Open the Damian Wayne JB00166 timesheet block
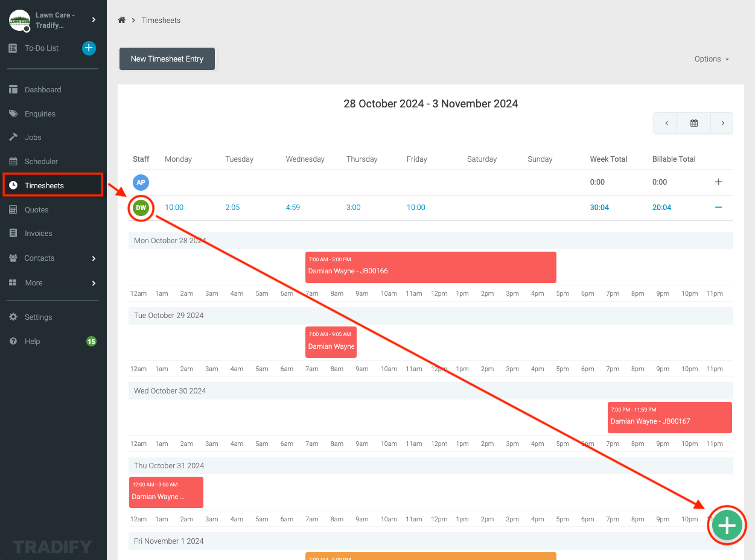This screenshot has height=560, width=755. click(x=430, y=267)
